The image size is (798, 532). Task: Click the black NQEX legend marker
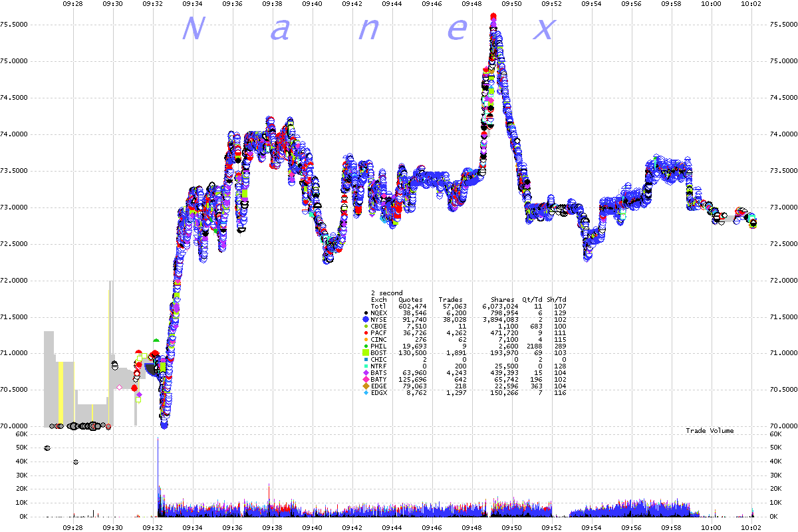coord(365,313)
